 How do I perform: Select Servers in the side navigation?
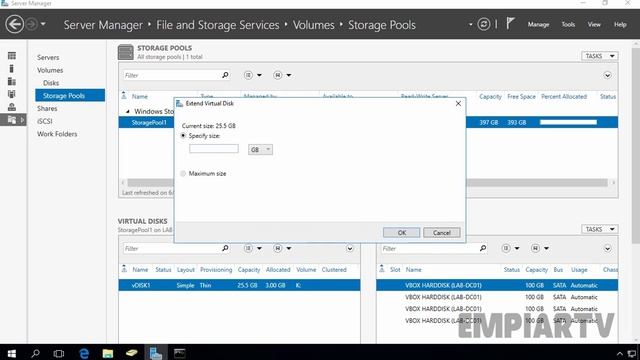pos(48,58)
